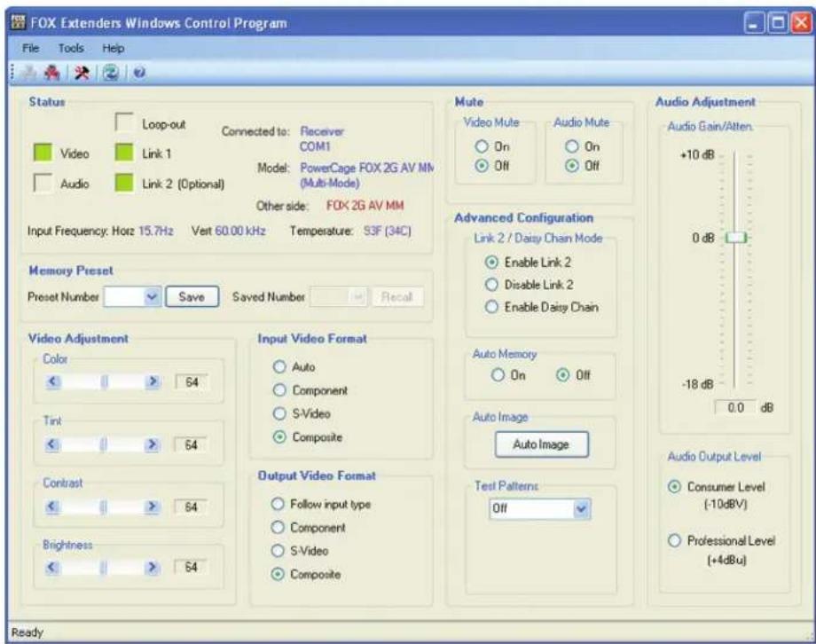Screen dimensions: 816x644
Task: Click the Tint slider thumb
Action: click(104, 444)
